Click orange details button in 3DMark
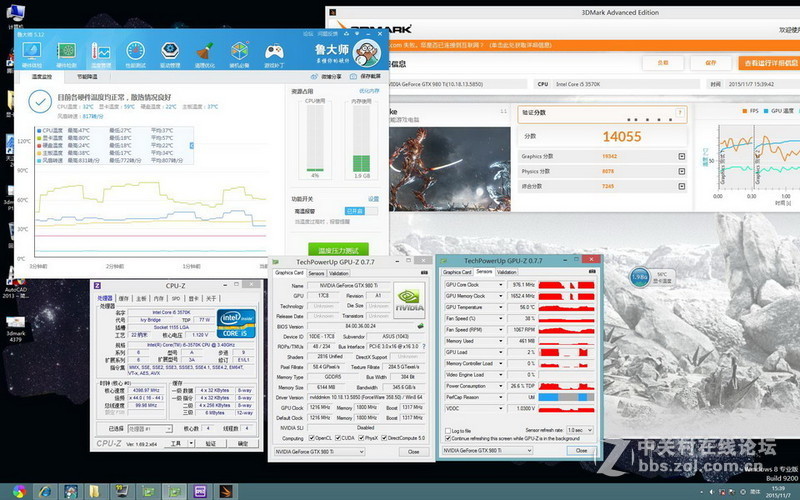This screenshot has height=500, width=800. tap(768, 63)
